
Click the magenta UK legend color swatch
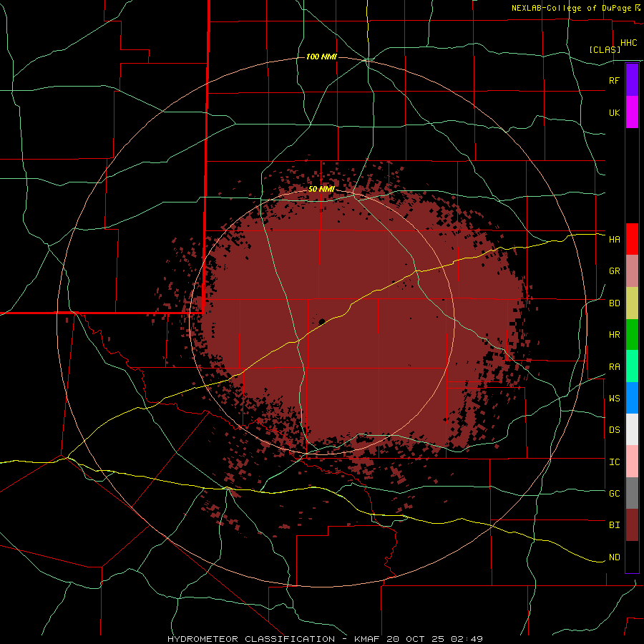[632, 112]
